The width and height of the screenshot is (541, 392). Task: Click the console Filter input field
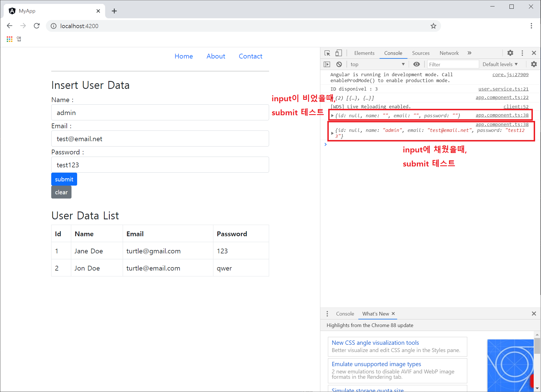[x=452, y=64]
